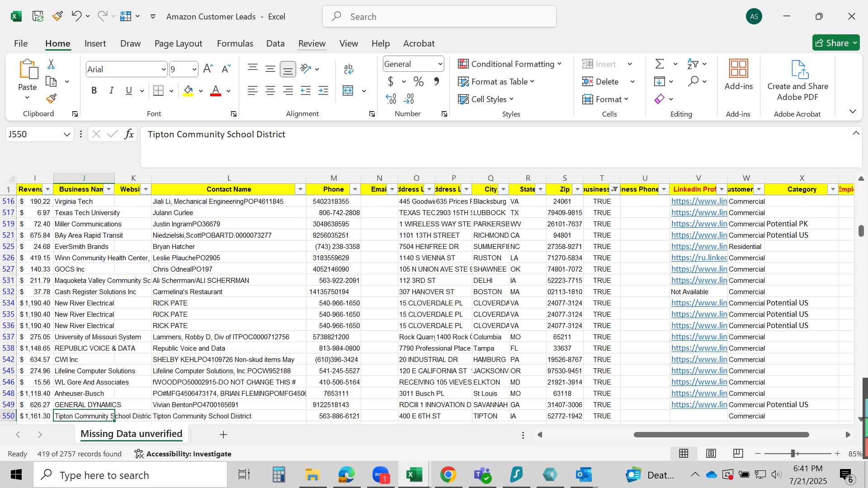Apply Comma Style number format
868x488 pixels.
coord(436,81)
